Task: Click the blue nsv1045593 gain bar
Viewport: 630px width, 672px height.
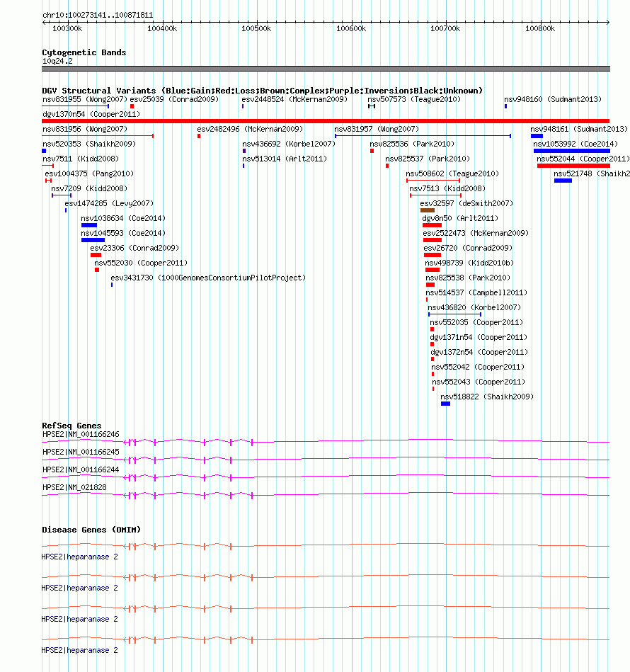Action: [x=93, y=240]
